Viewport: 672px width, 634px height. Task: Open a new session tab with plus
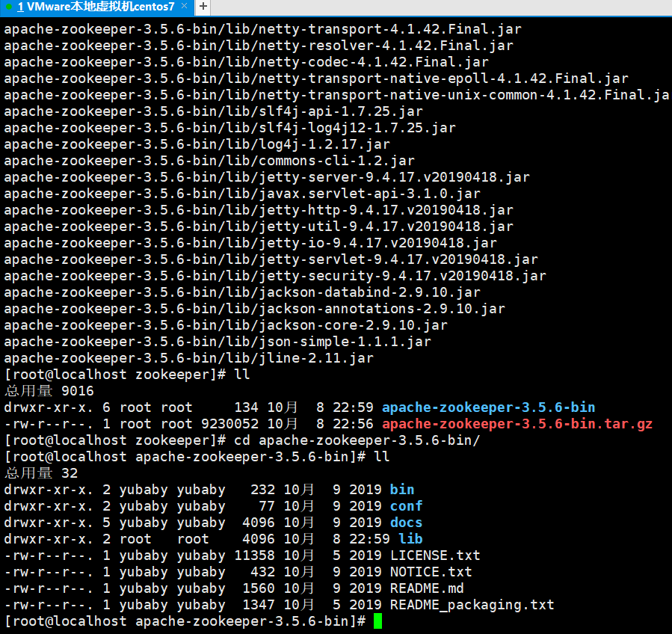[203, 7]
